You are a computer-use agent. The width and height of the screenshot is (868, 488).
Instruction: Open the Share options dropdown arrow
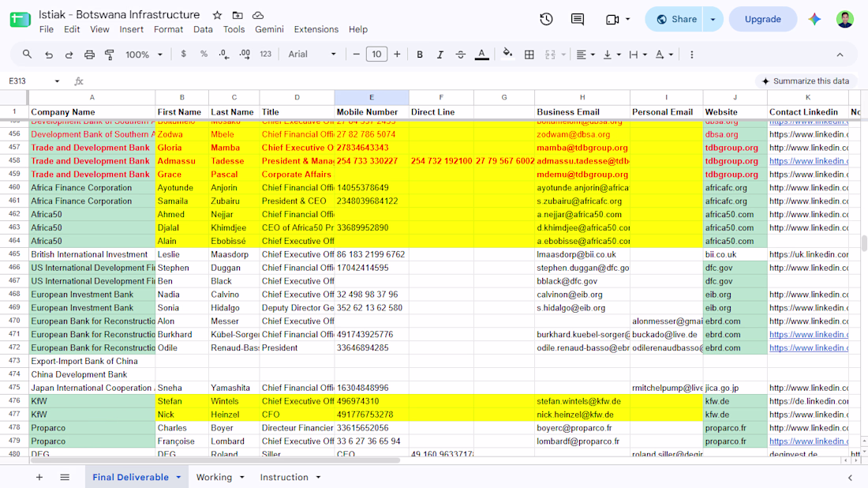pos(713,20)
